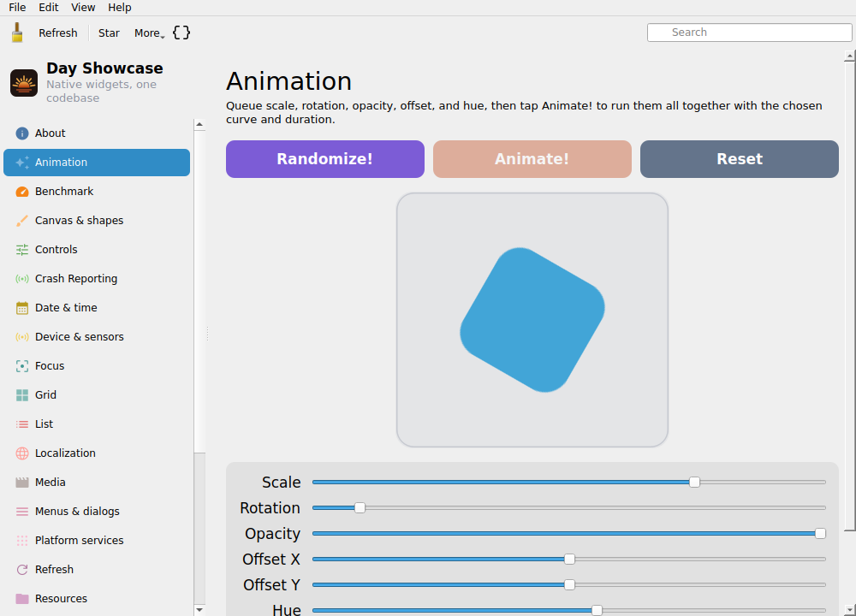The height and width of the screenshot is (616, 856).
Task: Open the Focus page
Action: tap(97, 366)
